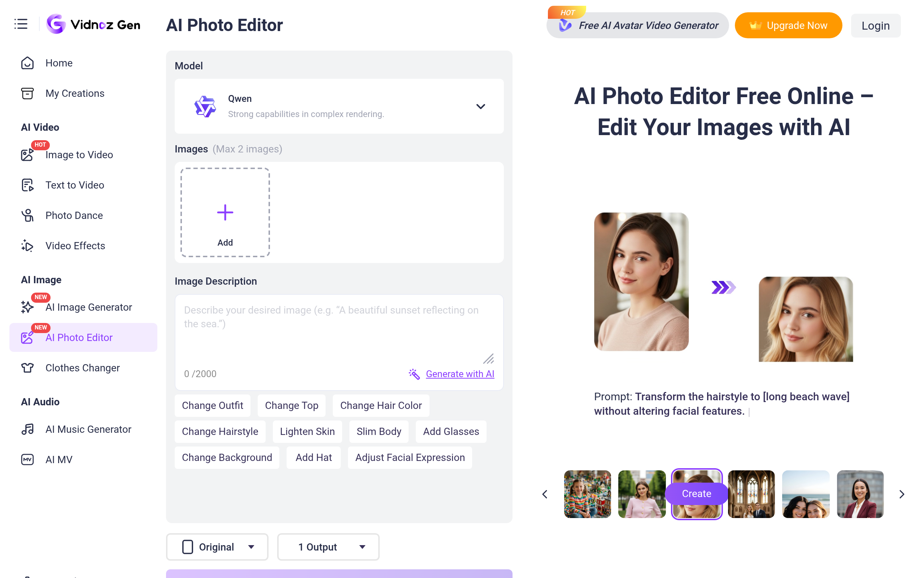Click the AI Image Generator star icon
The image size is (924, 578).
click(x=27, y=307)
